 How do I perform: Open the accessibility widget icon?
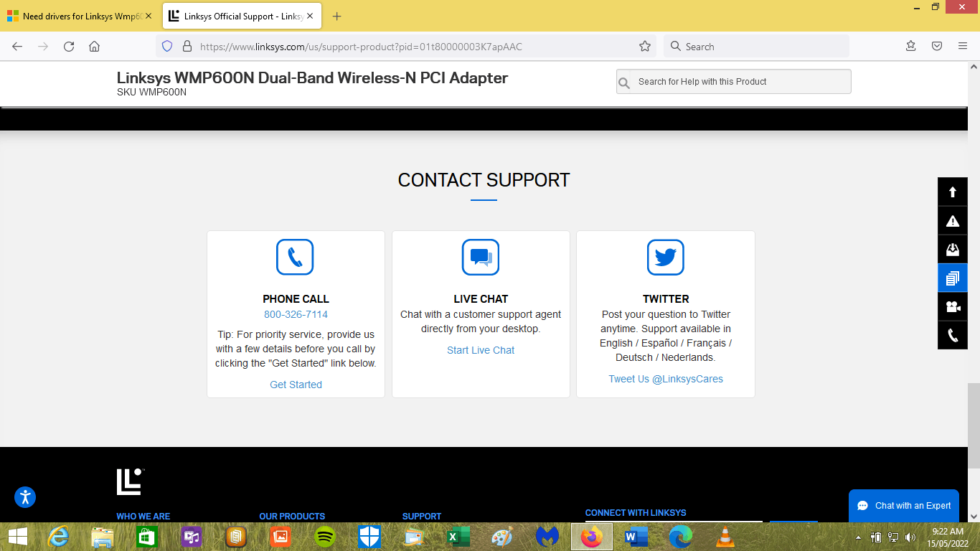(25, 496)
